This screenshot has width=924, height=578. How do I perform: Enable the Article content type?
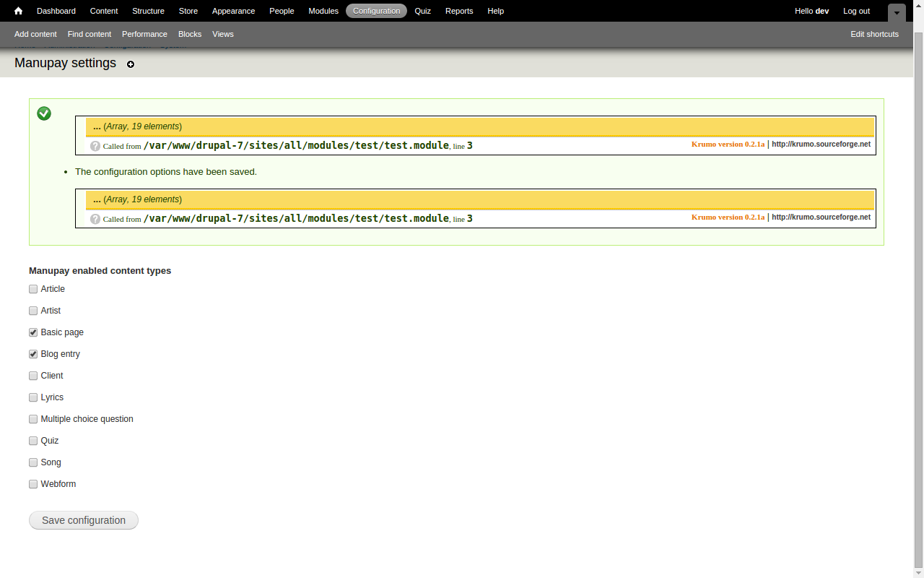pos(33,289)
